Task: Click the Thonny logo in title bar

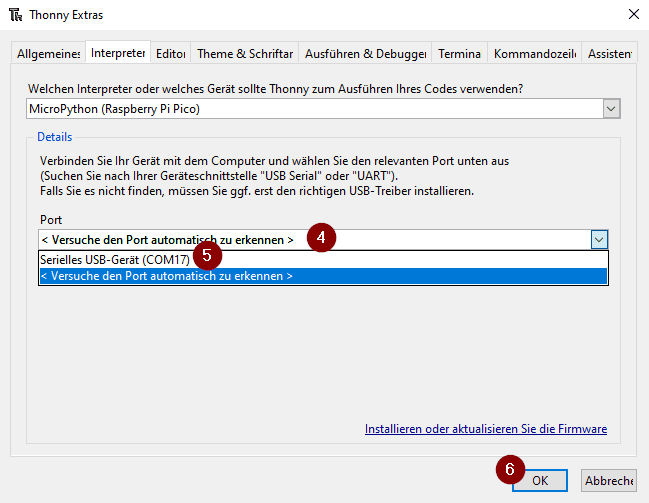Action: [x=15, y=15]
